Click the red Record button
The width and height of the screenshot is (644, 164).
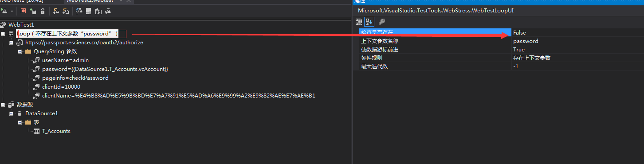[x=23, y=11]
